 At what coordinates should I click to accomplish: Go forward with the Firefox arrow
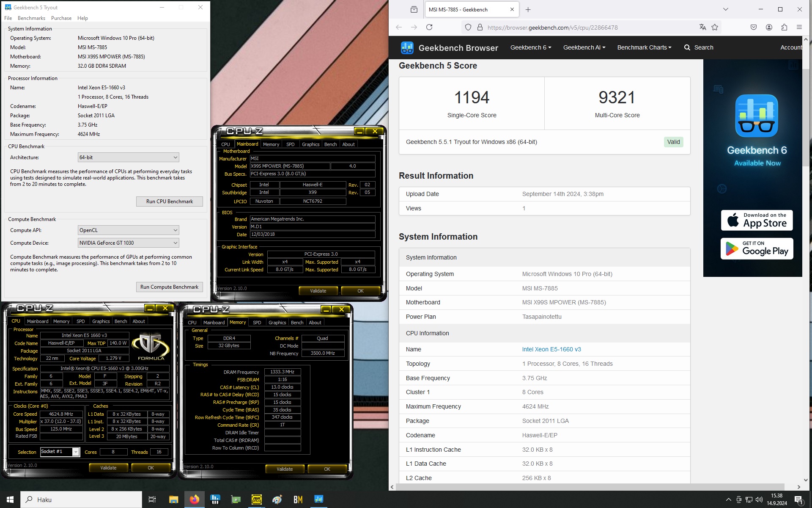(414, 27)
